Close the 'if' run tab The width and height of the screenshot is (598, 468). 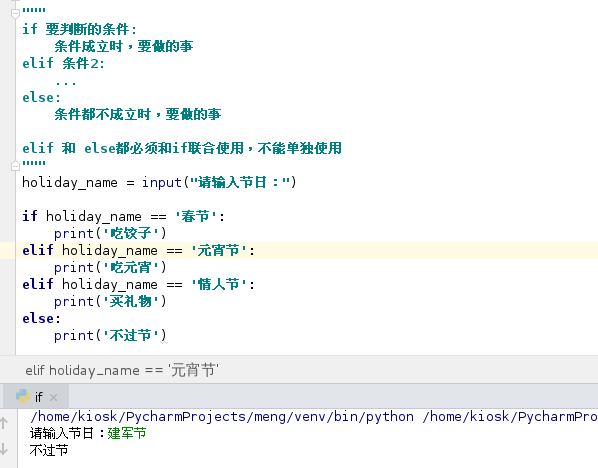tap(53, 397)
